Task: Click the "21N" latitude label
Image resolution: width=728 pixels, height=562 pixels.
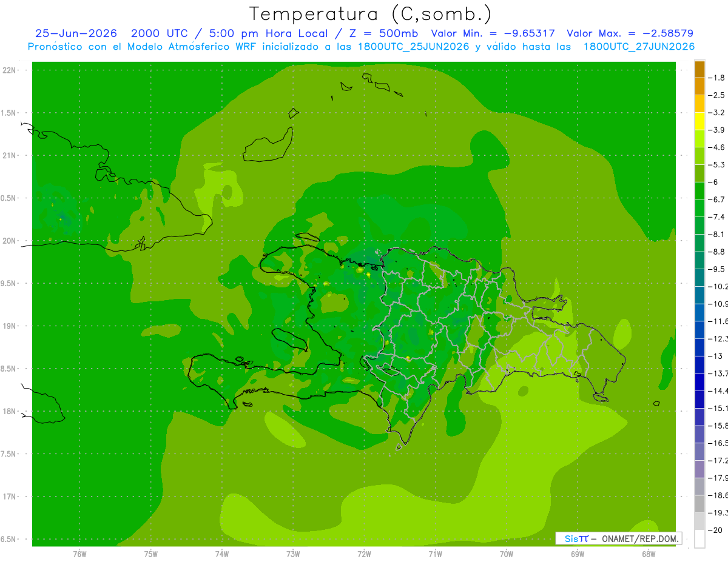Action: [x=8, y=156]
